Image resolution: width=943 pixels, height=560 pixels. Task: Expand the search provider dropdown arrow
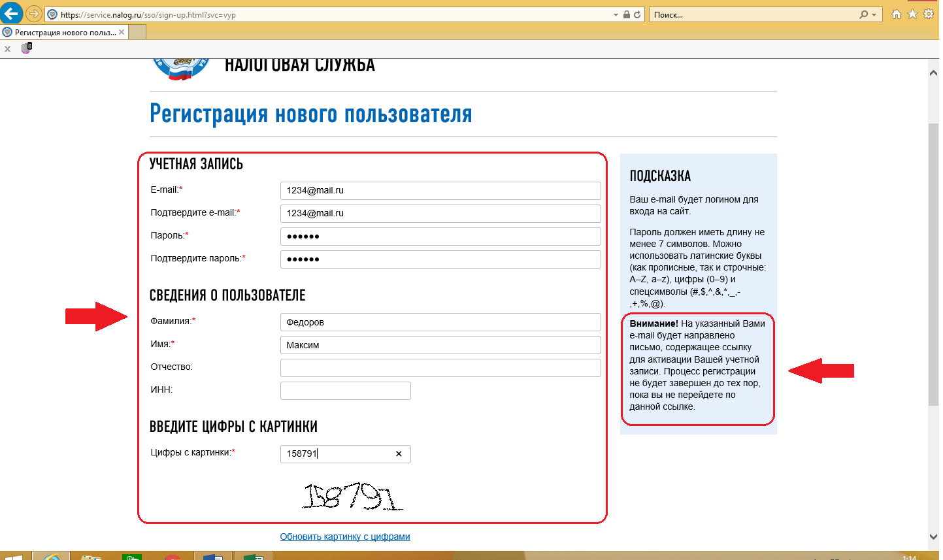pyautogui.click(x=874, y=14)
